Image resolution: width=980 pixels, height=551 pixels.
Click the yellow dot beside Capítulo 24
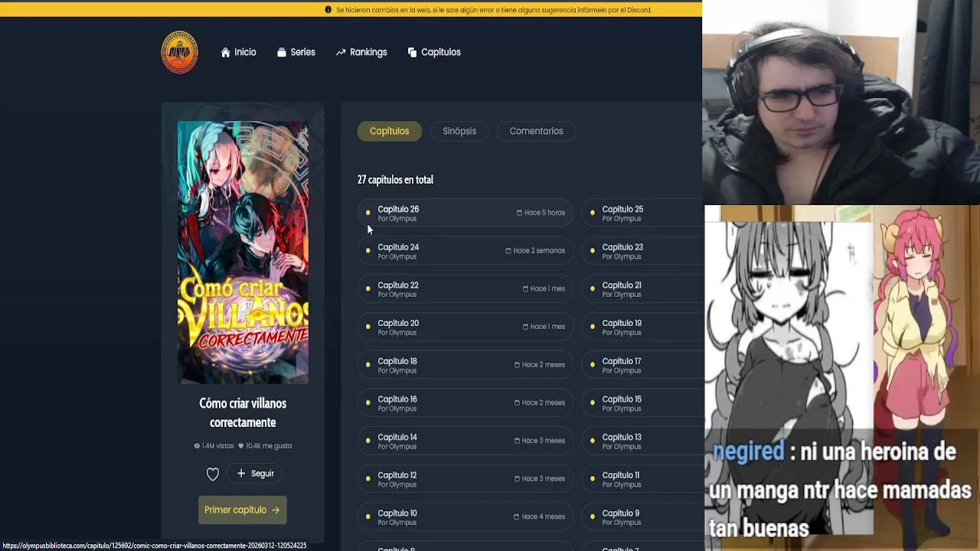click(x=368, y=251)
